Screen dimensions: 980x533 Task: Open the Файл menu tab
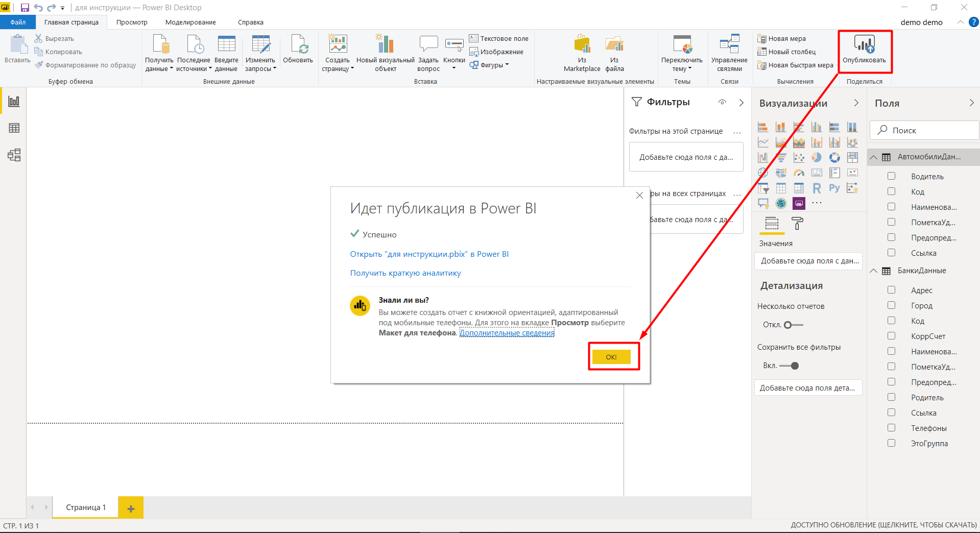pyautogui.click(x=18, y=22)
